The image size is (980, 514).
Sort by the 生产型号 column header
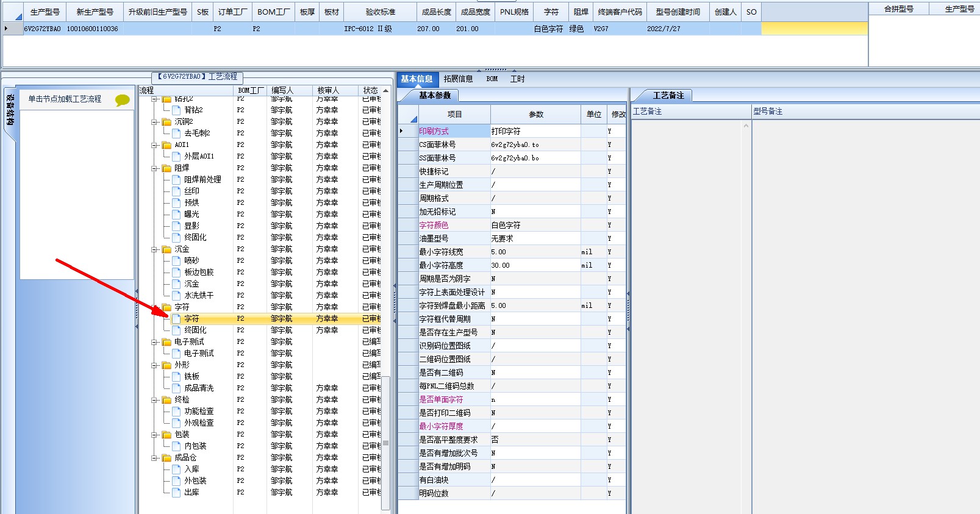tap(45, 12)
